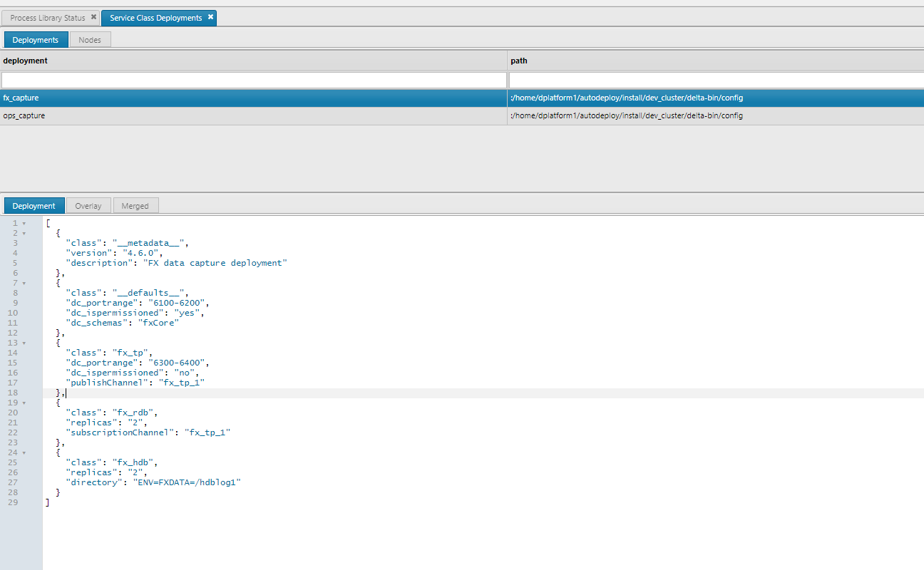Click the subscriptionChannel "fx_tp_1" value
924x570 pixels.
[x=208, y=432]
